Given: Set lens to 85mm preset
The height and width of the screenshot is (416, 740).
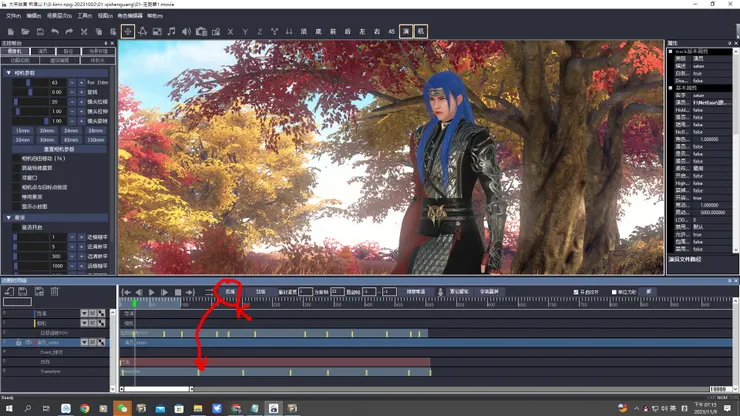Looking at the screenshot, I should pos(71,140).
